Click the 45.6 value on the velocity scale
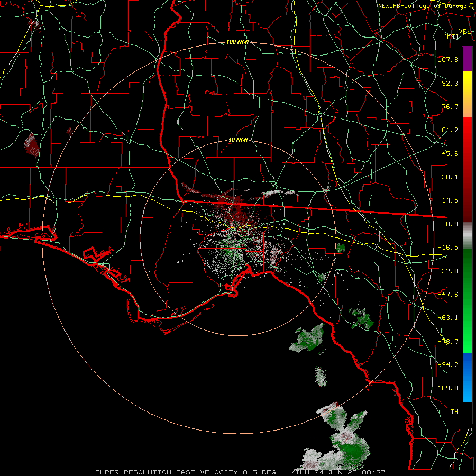 pos(450,153)
